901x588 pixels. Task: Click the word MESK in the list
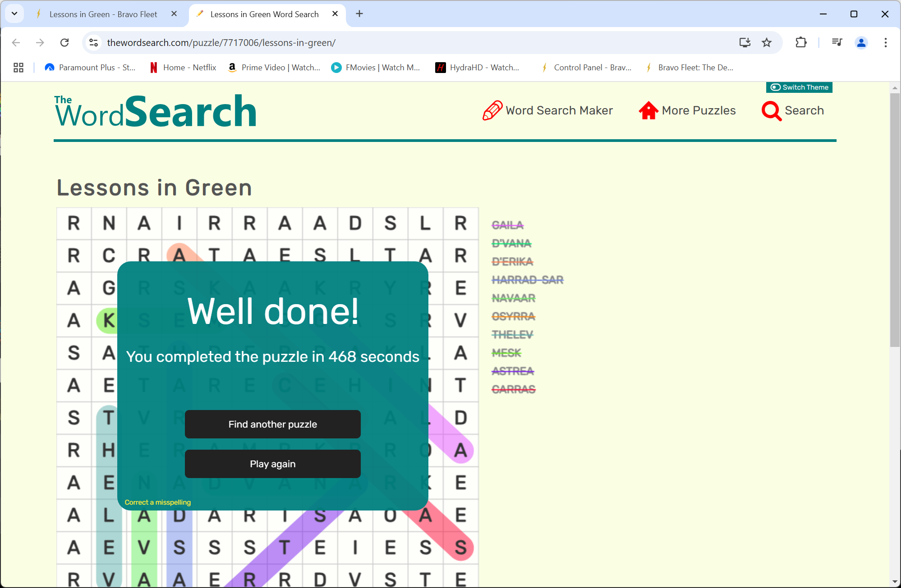(x=506, y=353)
